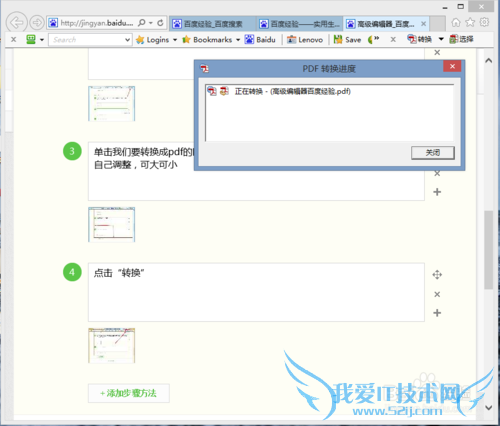This screenshot has height=426, width=500.
Task: Open a new blank tab
Action: [x=438, y=24]
